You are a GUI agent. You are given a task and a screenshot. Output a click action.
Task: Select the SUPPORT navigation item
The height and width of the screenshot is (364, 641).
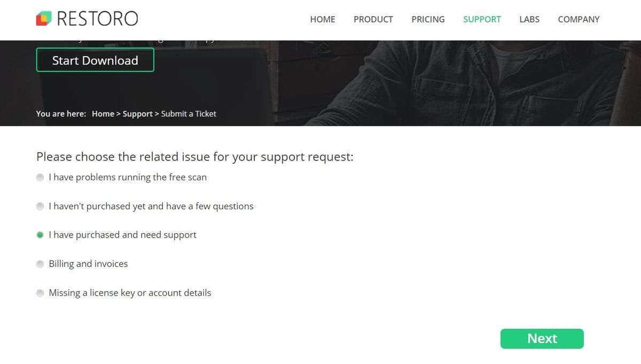pyautogui.click(x=482, y=19)
